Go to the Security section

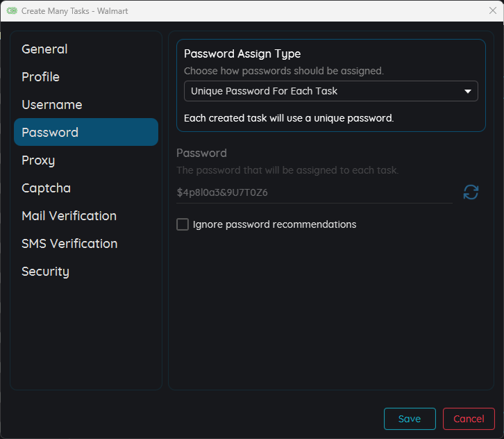[45, 272]
